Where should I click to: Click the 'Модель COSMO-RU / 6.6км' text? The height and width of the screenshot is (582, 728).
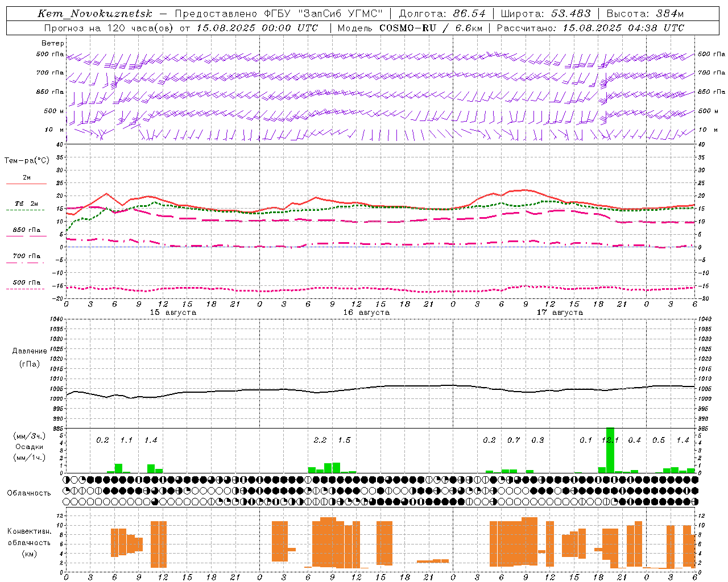click(x=410, y=28)
